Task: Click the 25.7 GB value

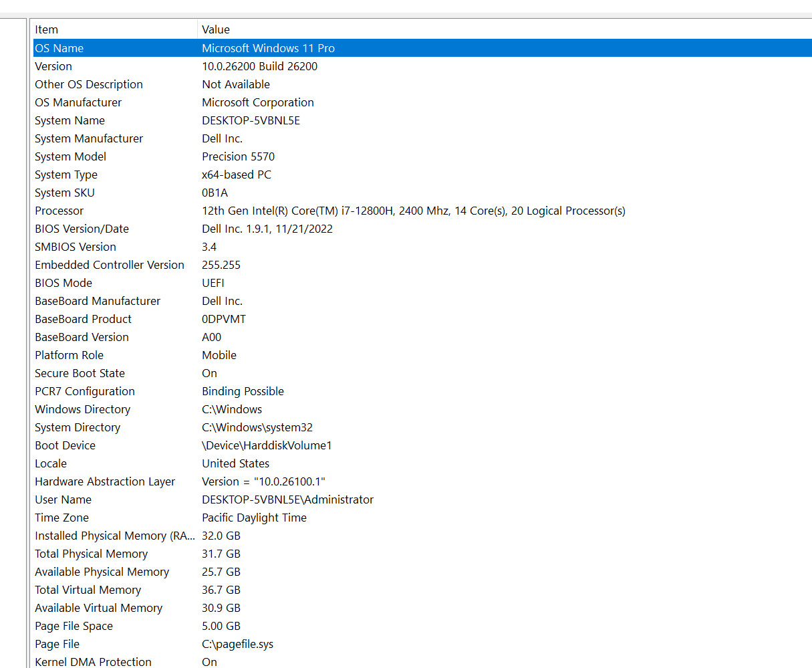Action: click(x=221, y=572)
